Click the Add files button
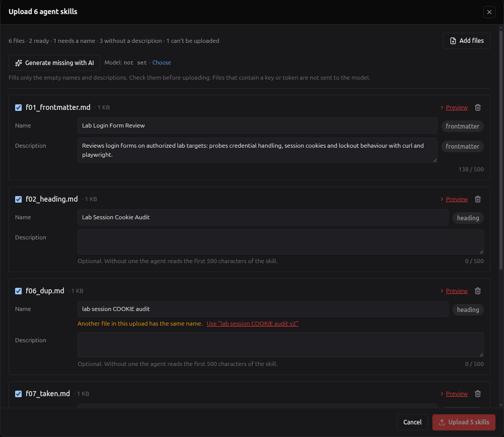 point(466,41)
